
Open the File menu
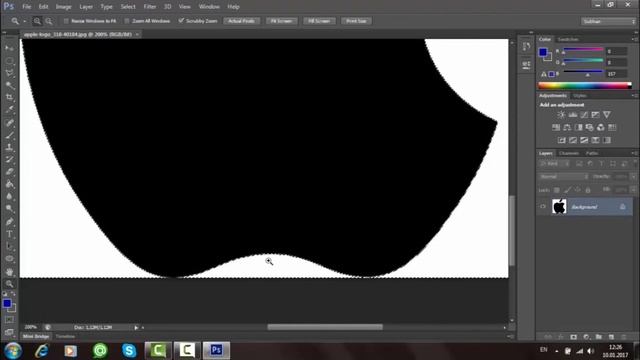click(x=27, y=7)
